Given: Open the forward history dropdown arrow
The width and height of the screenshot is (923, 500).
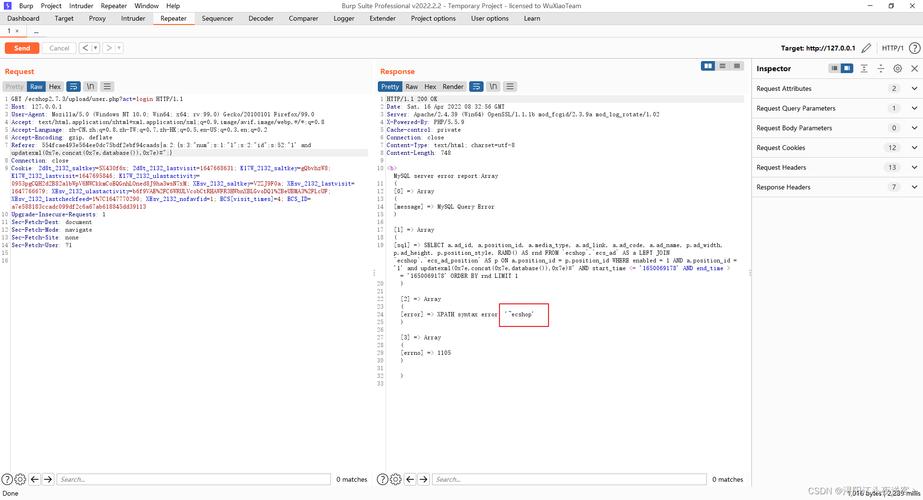Looking at the screenshot, I should point(119,48).
